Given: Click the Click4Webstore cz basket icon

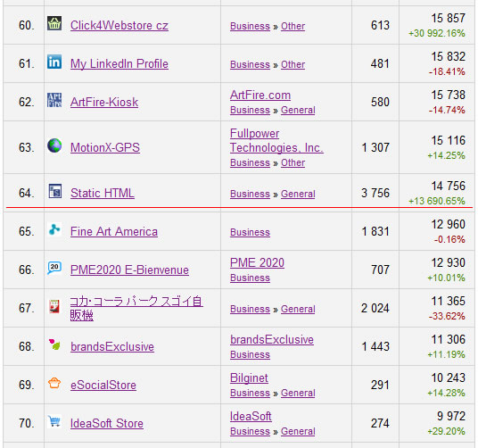Looking at the screenshot, I should coord(54,23).
